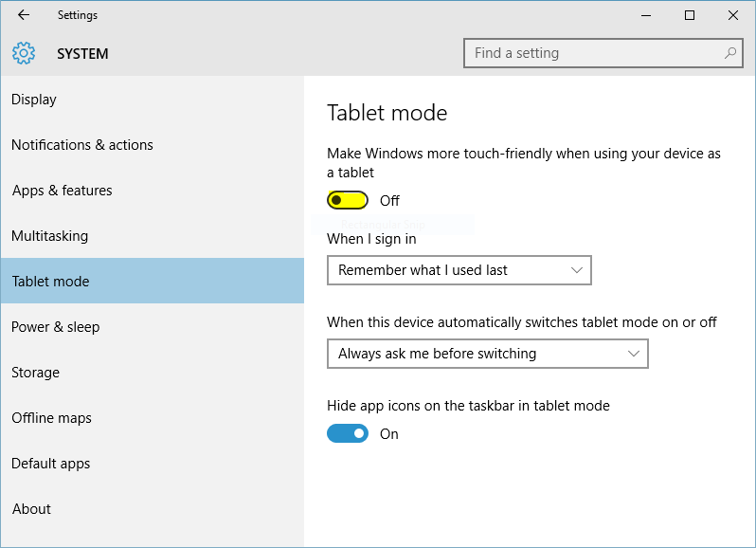Open Power & sleep settings
This screenshot has width=756, height=548.
click(x=153, y=327)
